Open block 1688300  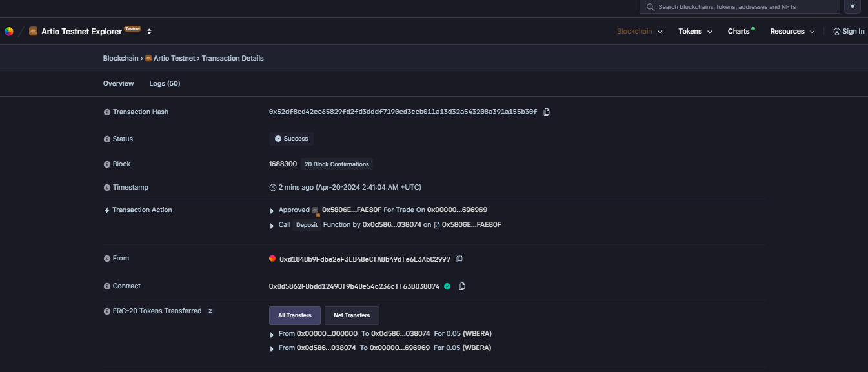[x=283, y=164]
